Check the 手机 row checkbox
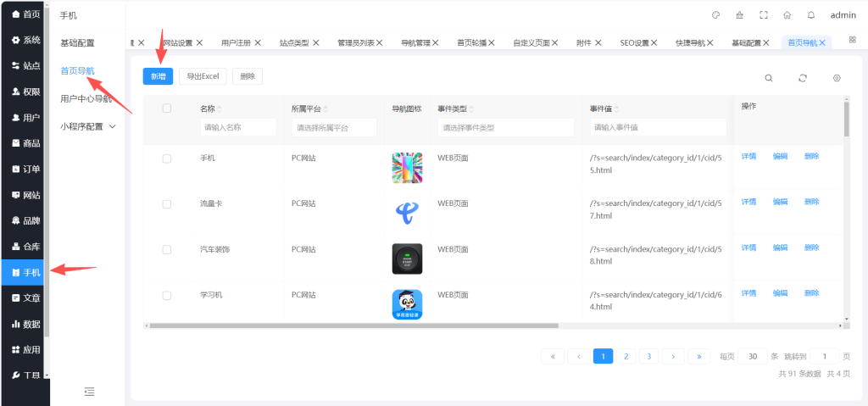 point(167,159)
